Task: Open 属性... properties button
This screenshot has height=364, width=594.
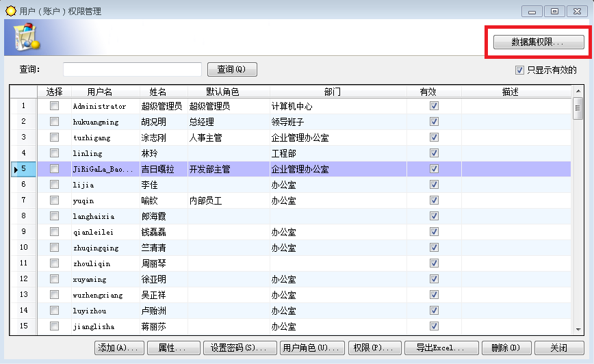Action: click(174, 348)
